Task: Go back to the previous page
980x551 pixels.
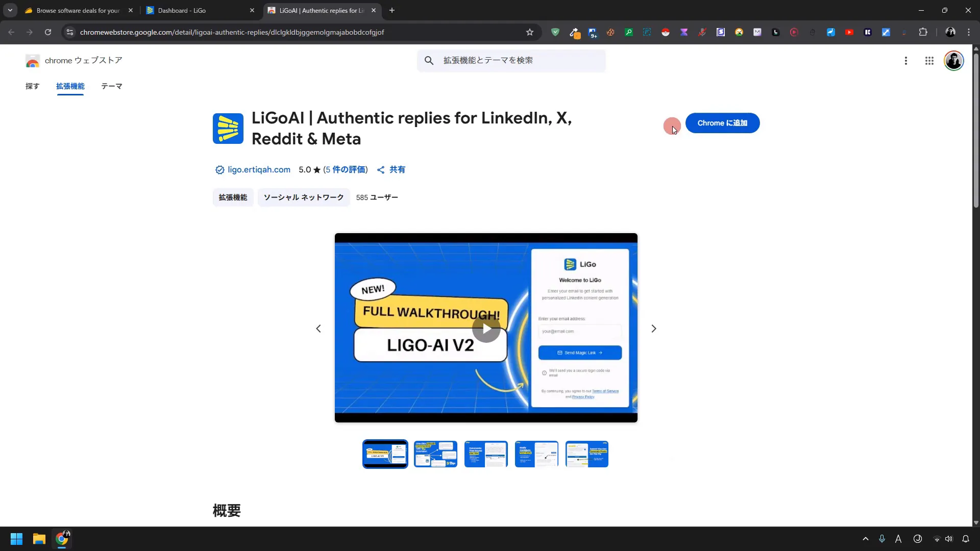Action: click(x=11, y=32)
